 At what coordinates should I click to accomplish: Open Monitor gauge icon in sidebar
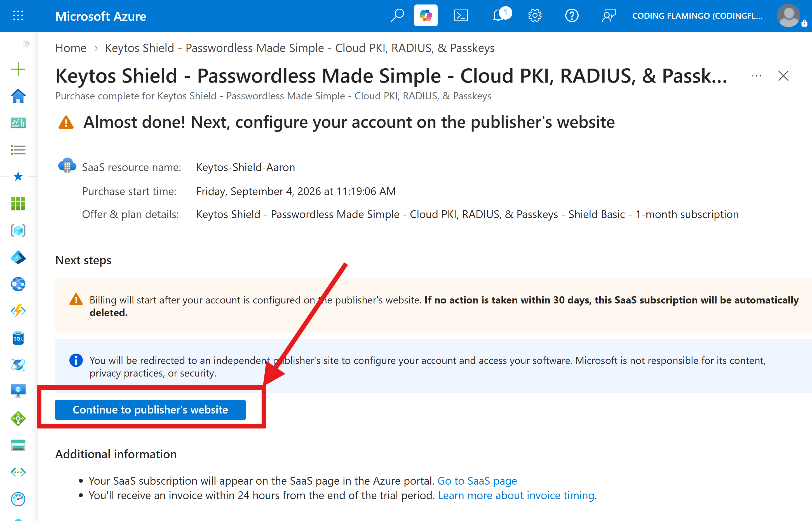click(18, 499)
